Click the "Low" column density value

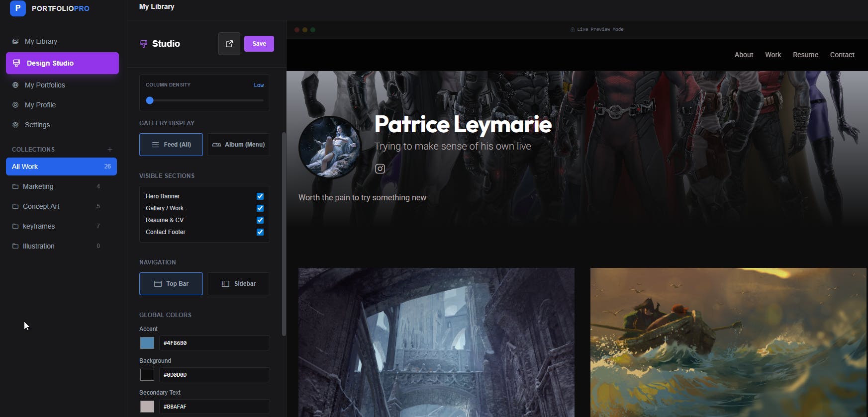[x=259, y=85]
